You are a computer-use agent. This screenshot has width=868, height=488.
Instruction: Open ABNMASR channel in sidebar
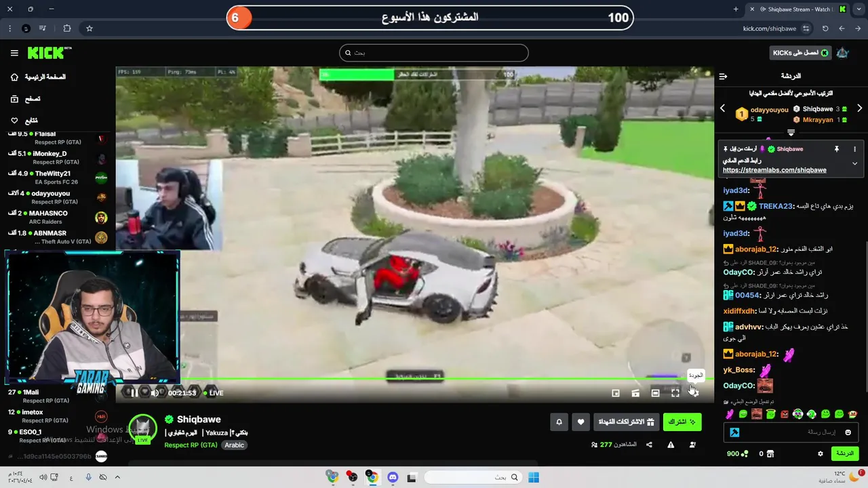(58, 237)
